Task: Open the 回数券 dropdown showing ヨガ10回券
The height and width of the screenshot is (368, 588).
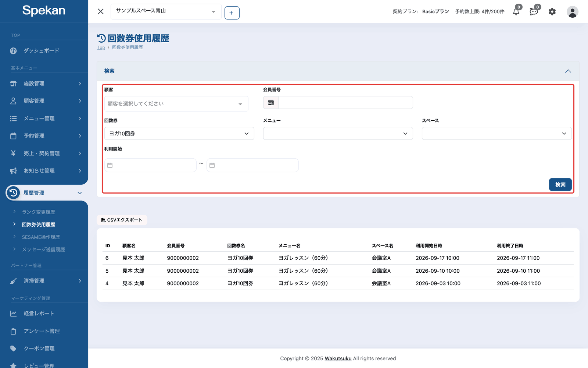Action: (x=179, y=134)
